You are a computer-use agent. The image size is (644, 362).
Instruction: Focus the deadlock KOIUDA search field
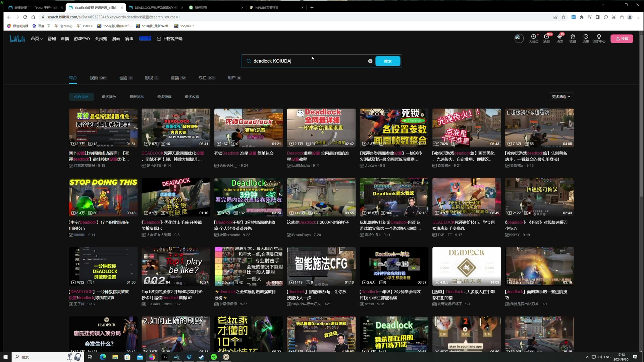pyautogui.click(x=309, y=61)
